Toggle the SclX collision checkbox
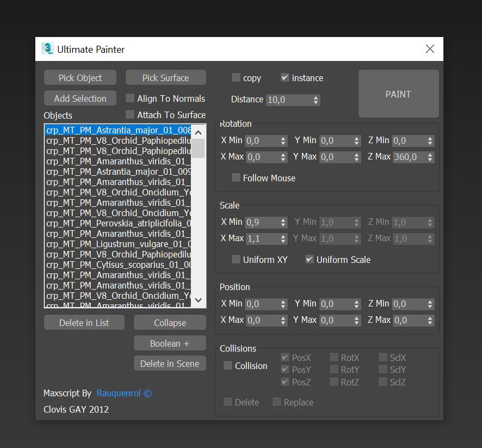This screenshot has width=482, height=448. pos(382,357)
